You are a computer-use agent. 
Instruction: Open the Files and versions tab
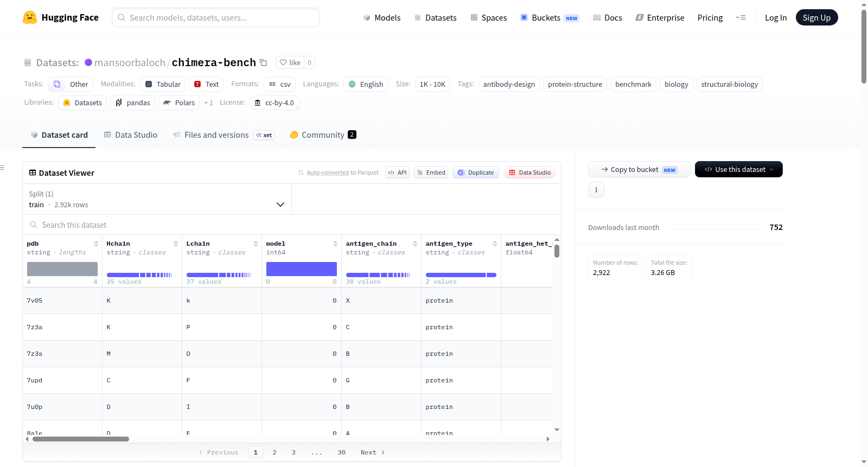pos(224,135)
